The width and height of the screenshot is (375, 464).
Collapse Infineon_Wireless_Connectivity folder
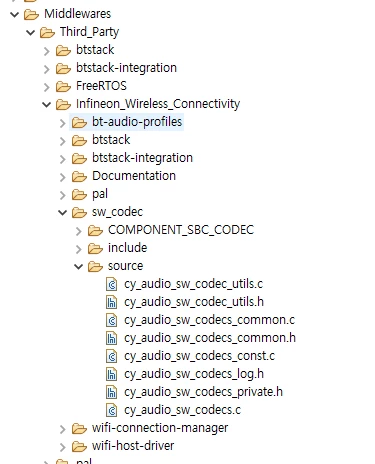click(46, 104)
